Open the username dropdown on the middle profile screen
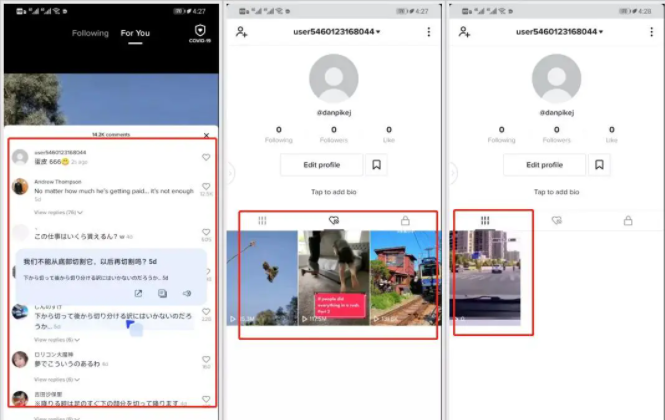The image size is (665, 420). [x=336, y=32]
